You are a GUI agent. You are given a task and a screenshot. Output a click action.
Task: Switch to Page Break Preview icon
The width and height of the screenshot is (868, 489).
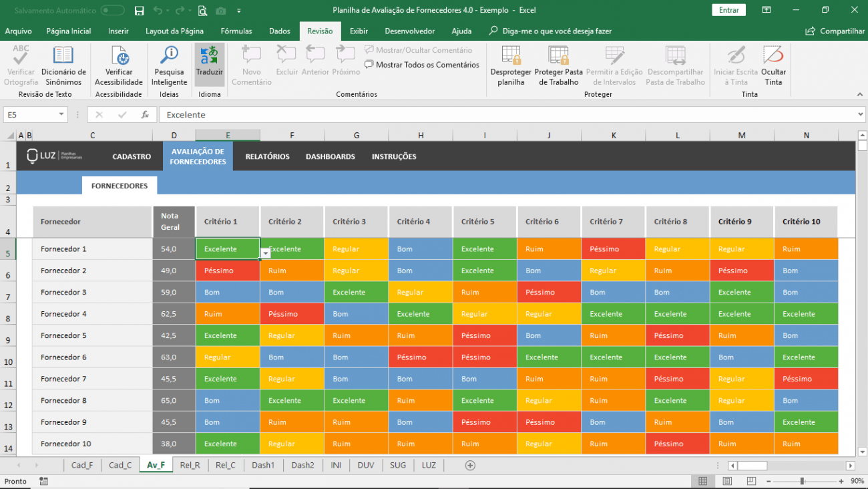point(751,481)
